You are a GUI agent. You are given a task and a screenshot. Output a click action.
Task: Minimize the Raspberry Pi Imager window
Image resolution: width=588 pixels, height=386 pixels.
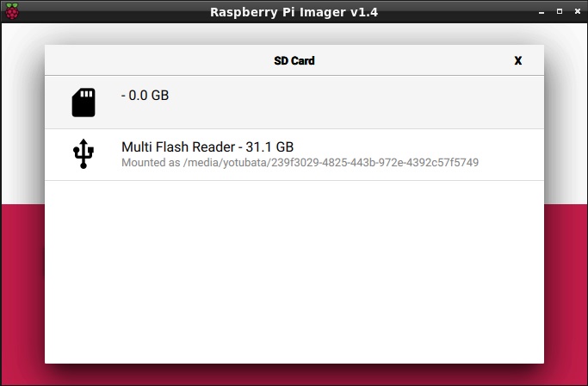point(542,12)
